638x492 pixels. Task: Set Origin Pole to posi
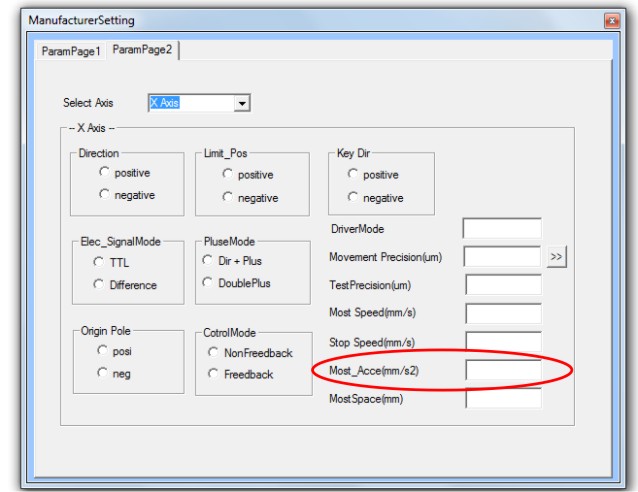click(x=104, y=351)
